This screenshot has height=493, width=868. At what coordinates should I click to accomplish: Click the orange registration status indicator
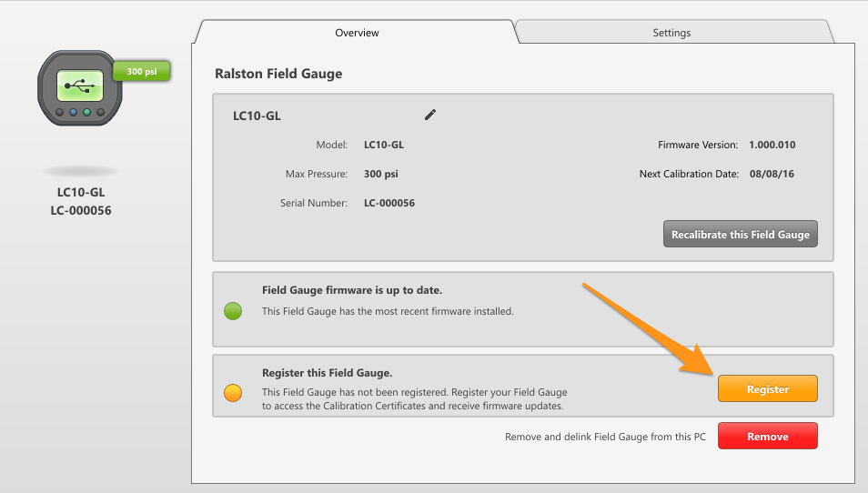coord(233,393)
